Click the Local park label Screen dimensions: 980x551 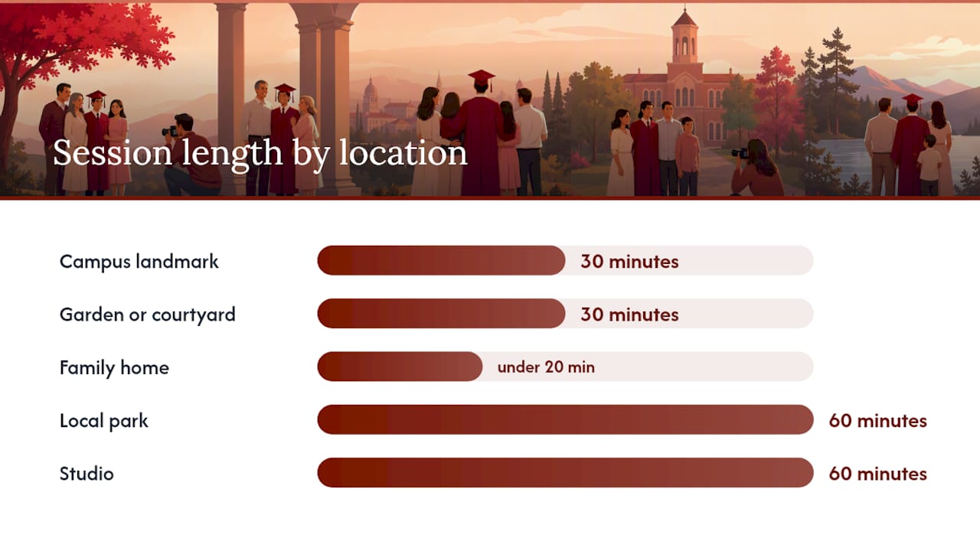pos(104,420)
